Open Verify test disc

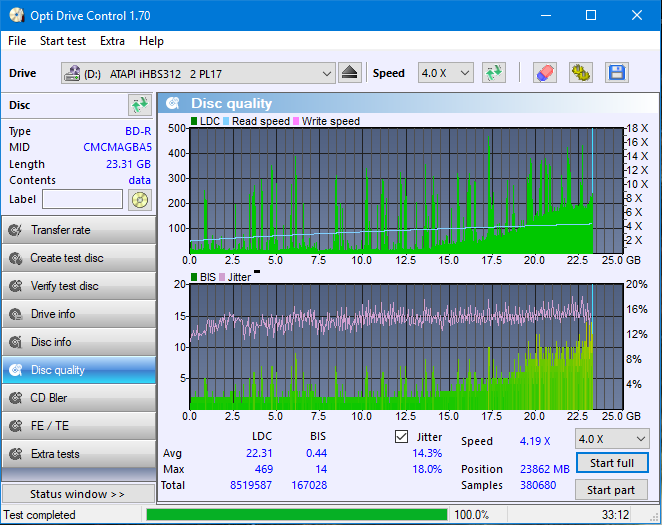pos(79,286)
